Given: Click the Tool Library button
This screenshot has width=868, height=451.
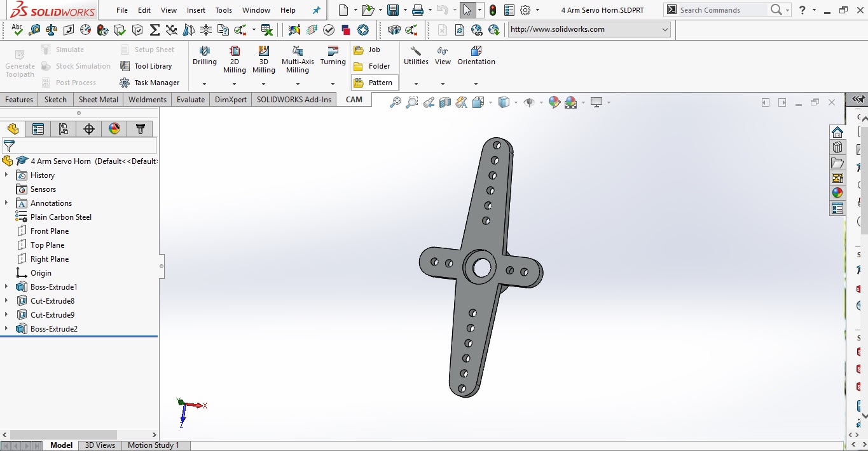Looking at the screenshot, I should click(146, 66).
